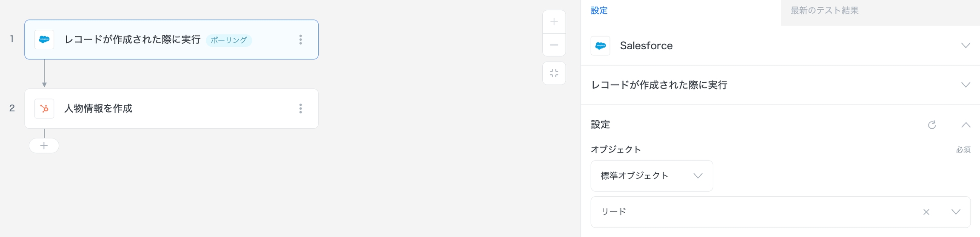The width and height of the screenshot is (980, 237).
Task: Open the リード object dropdown
Action: click(x=956, y=212)
